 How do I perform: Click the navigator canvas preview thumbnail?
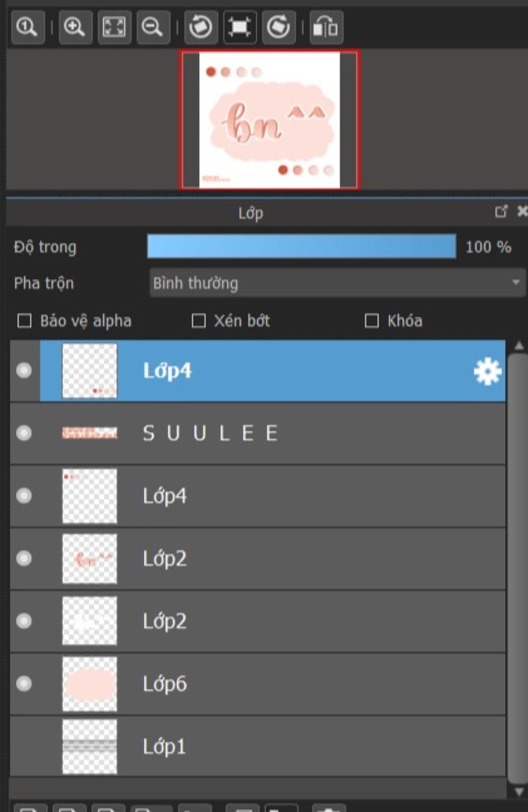(x=269, y=120)
